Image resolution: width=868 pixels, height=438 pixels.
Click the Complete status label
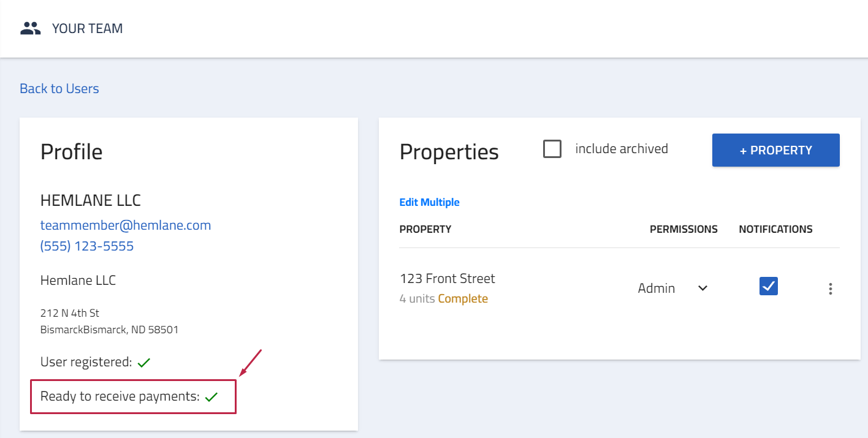pos(463,299)
